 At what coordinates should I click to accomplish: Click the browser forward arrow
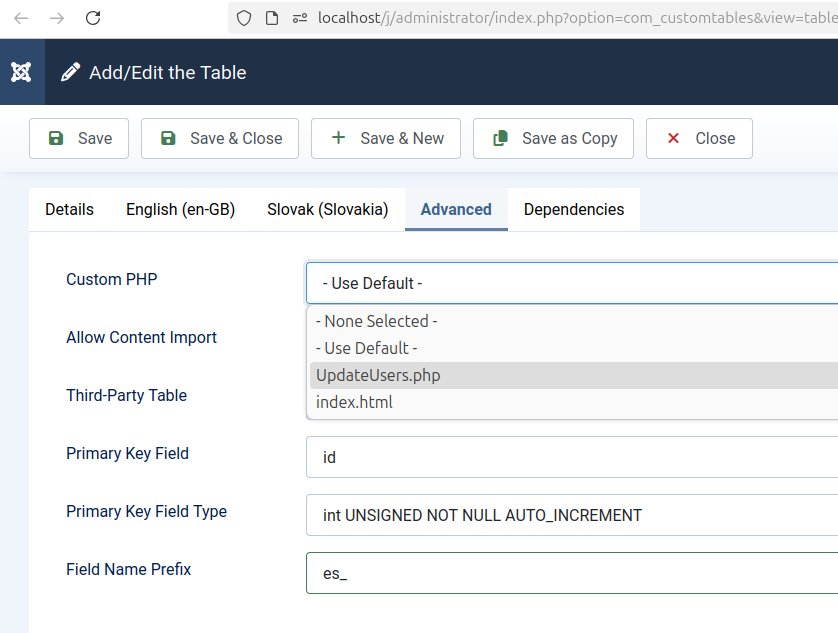coord(57,18)
